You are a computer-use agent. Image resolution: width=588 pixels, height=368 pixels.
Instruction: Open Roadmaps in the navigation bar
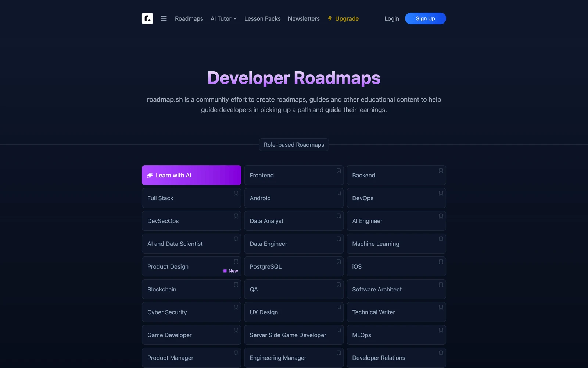pos(189,18)
